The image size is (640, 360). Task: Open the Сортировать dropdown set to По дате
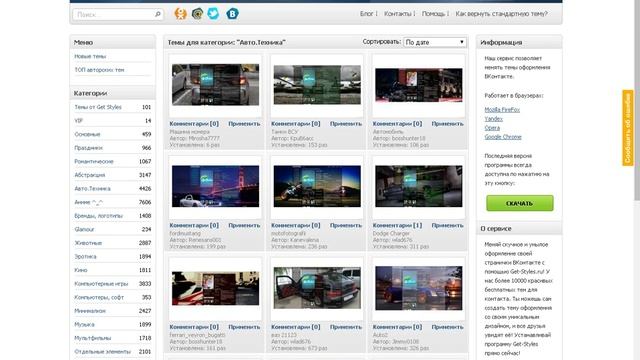[x=435, y=42]
